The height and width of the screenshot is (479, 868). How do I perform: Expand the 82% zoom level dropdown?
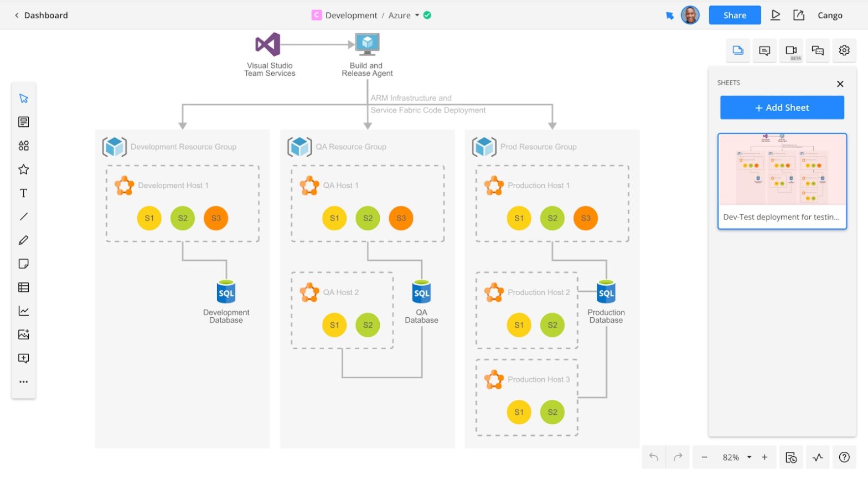(x=749, y=457)
